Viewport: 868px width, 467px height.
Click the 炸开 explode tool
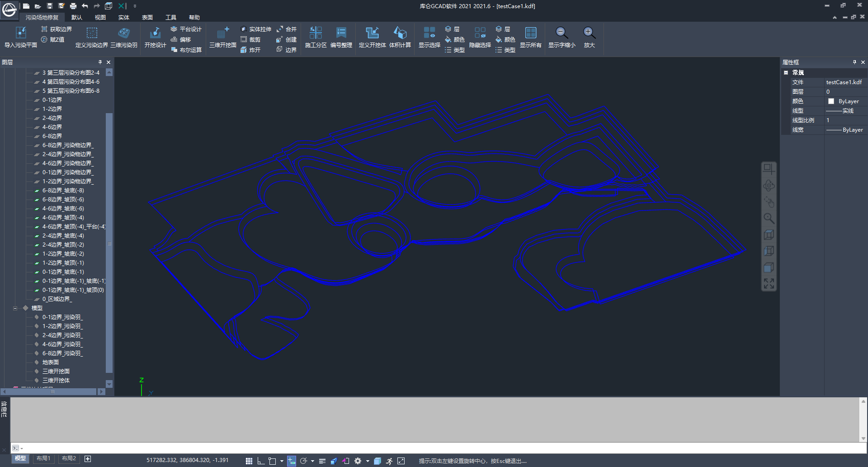click(x=250, y=50)
